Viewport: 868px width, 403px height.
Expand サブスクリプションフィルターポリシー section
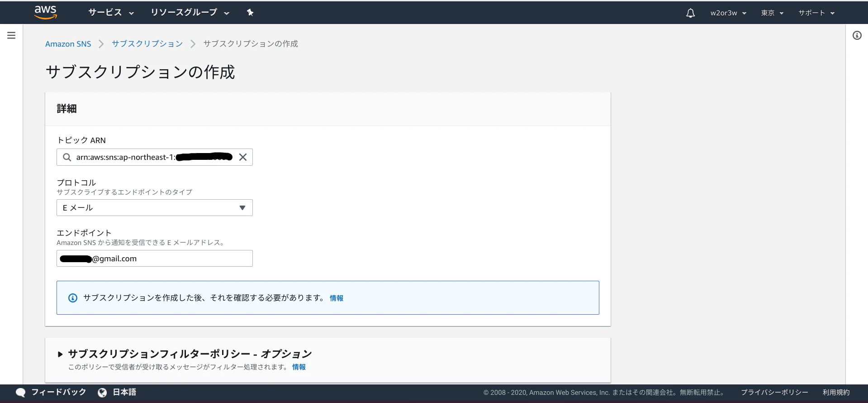[x=60, y=354]
